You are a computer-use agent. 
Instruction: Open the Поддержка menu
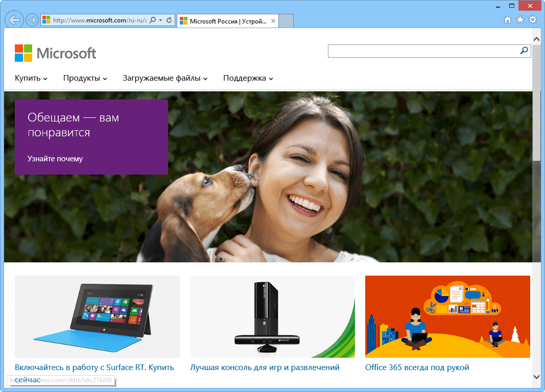(248, 78)
